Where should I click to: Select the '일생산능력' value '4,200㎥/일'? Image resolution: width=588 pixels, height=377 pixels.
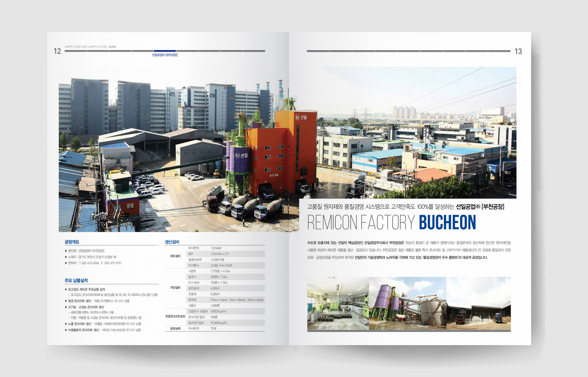pos(218,260)
